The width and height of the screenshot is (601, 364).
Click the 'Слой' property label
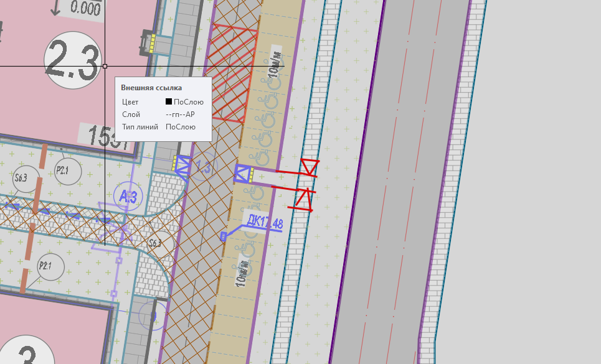[131, 114]
